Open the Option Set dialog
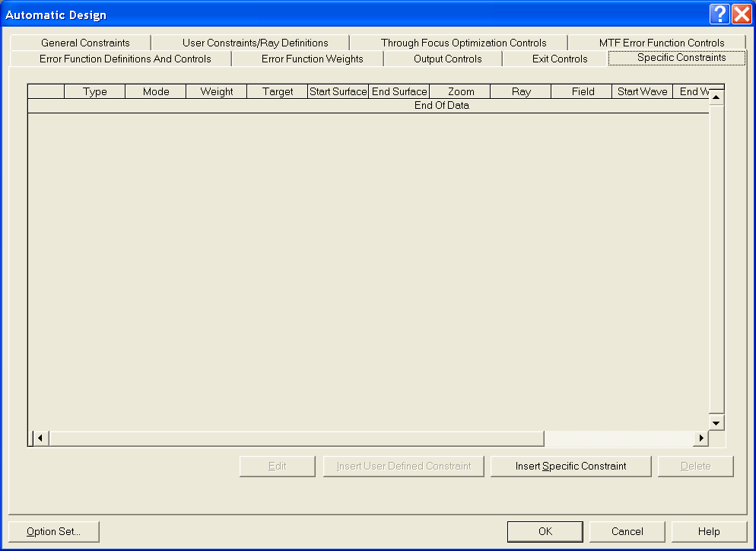 [x=53, y=531]
